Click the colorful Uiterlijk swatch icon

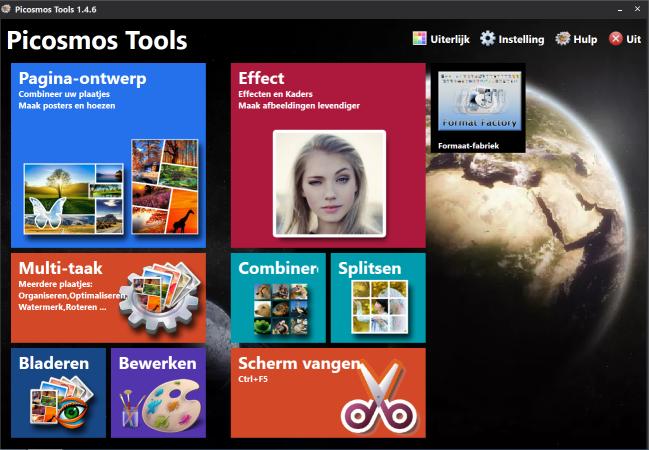(x=419, y=39)
